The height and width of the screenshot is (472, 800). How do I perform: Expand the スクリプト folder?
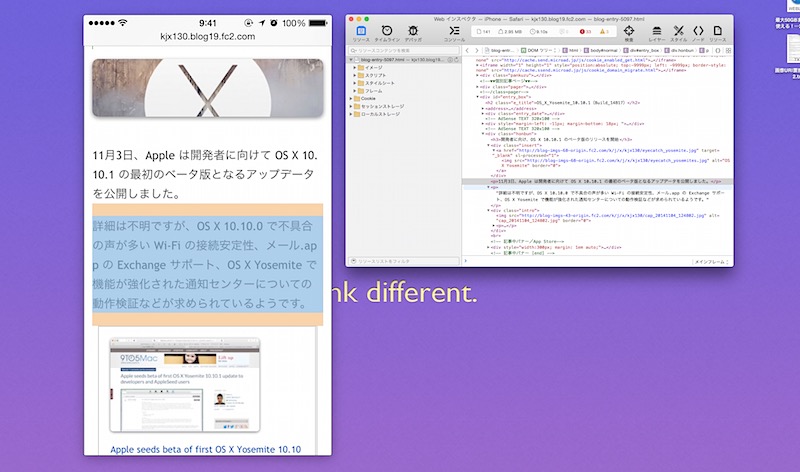point(355,75)
